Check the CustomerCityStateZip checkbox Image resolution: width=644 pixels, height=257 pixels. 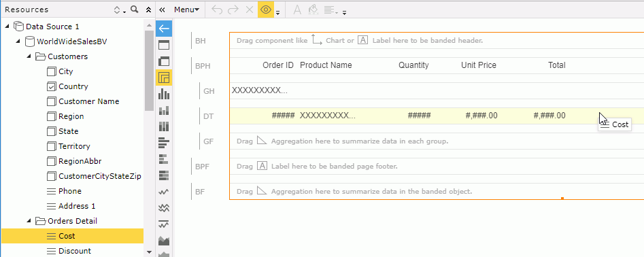(x=51, y=177)
